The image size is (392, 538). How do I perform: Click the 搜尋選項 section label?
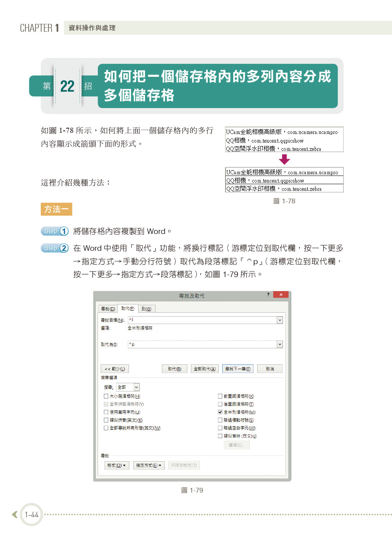(x=109, y=377)
